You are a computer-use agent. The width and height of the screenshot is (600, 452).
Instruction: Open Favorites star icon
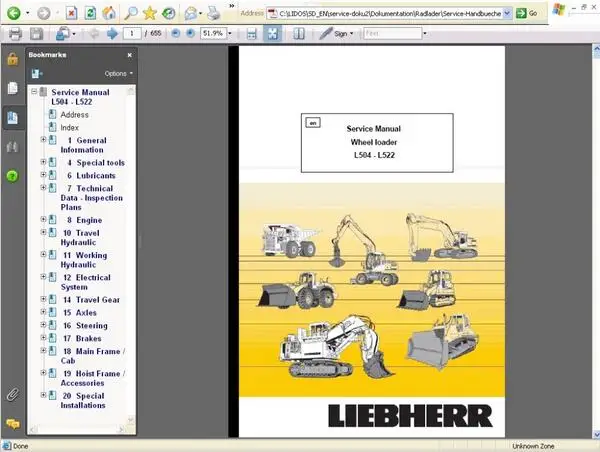tap(150, 13)
